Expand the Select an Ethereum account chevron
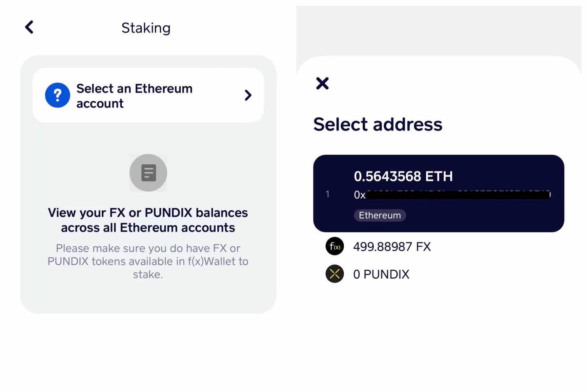Screen dimensions: 587x392 pyautogui.click(x=248, y=95)
